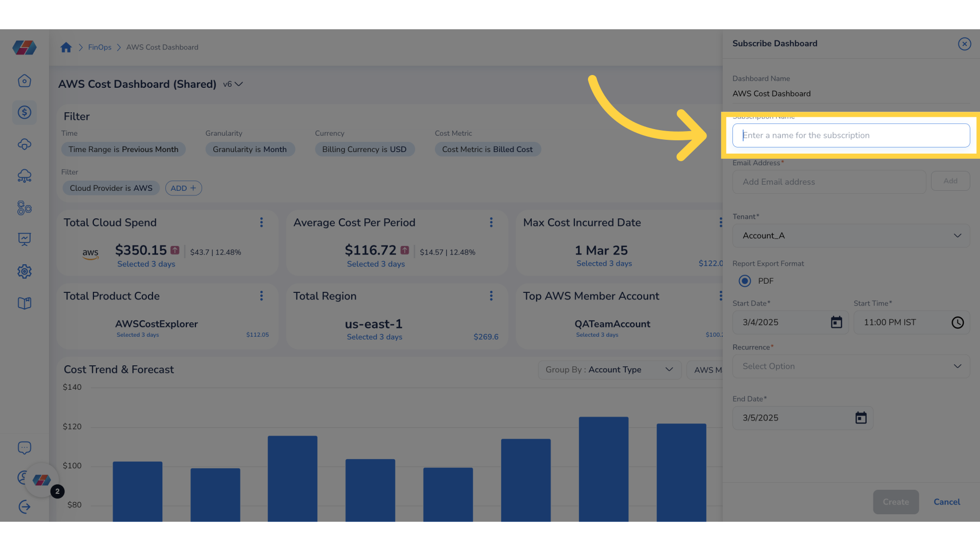Open the documentation book sidebar icon
Image resolution: width=980 pixels, height=551 pixels.
pos(24,303)
